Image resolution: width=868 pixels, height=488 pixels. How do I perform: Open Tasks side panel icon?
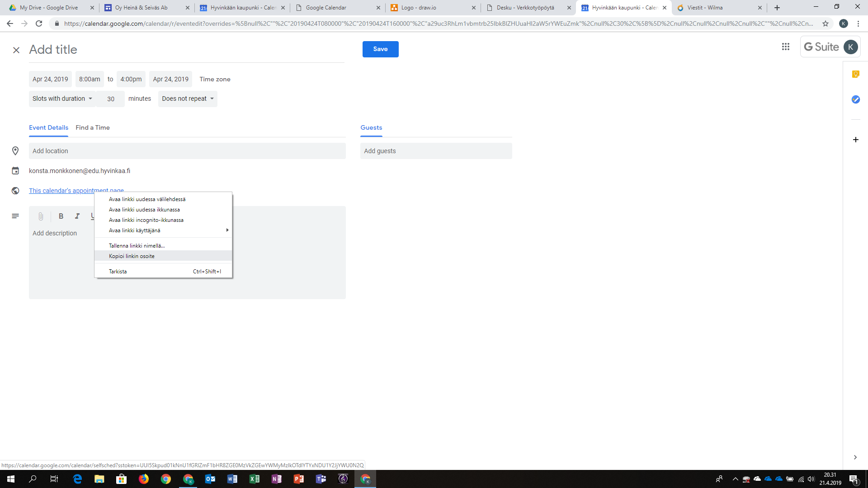click(855, 99)
